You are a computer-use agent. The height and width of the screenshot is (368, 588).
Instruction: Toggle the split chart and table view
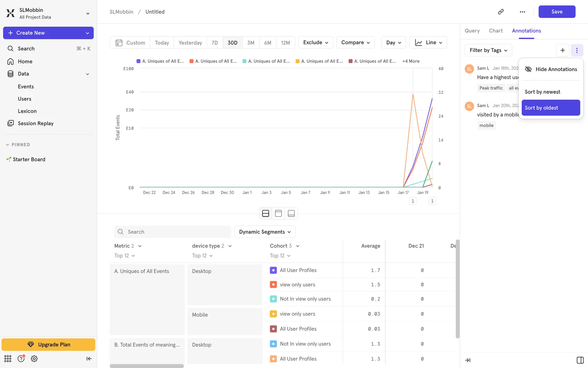[266, 213]
